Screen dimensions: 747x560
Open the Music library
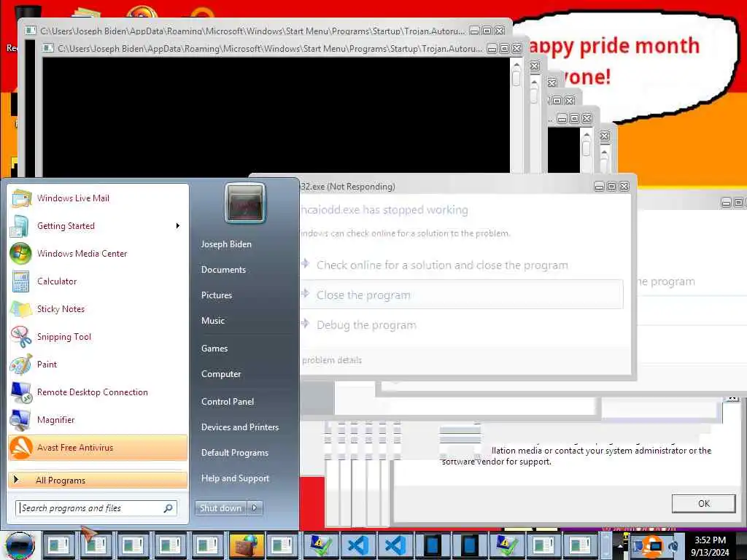[x=213, y=321]
